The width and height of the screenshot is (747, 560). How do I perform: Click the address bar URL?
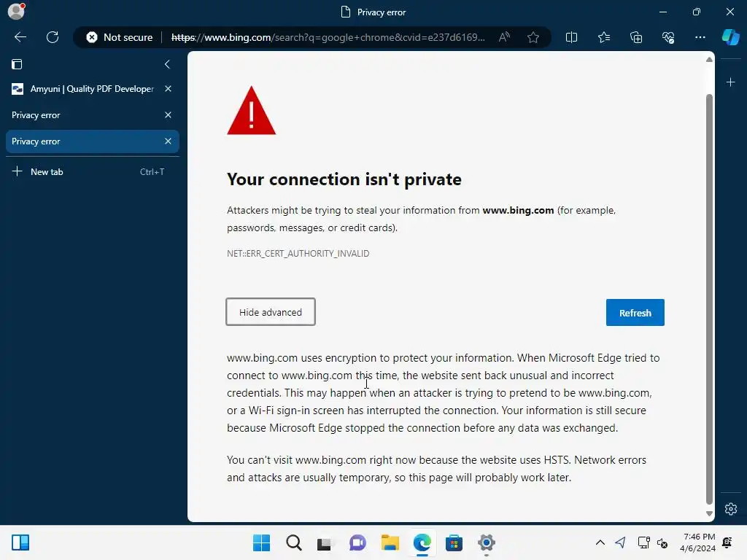click(328, 37)
